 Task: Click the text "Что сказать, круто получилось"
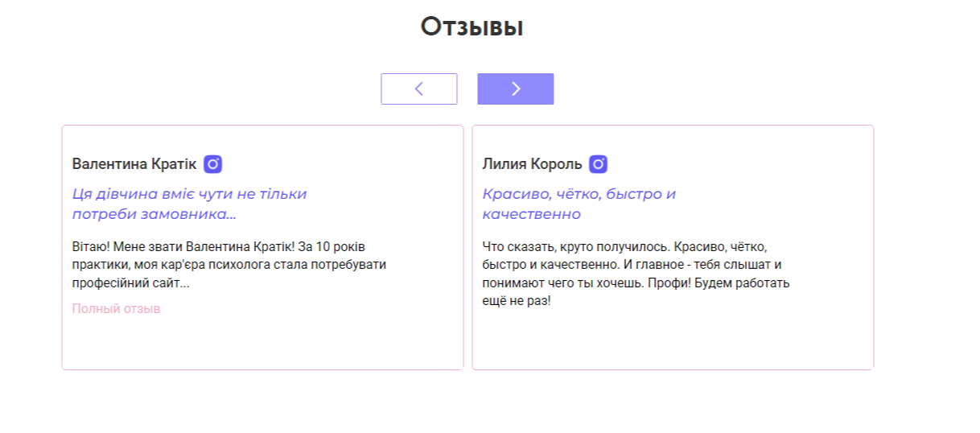(x=574, y=245)
